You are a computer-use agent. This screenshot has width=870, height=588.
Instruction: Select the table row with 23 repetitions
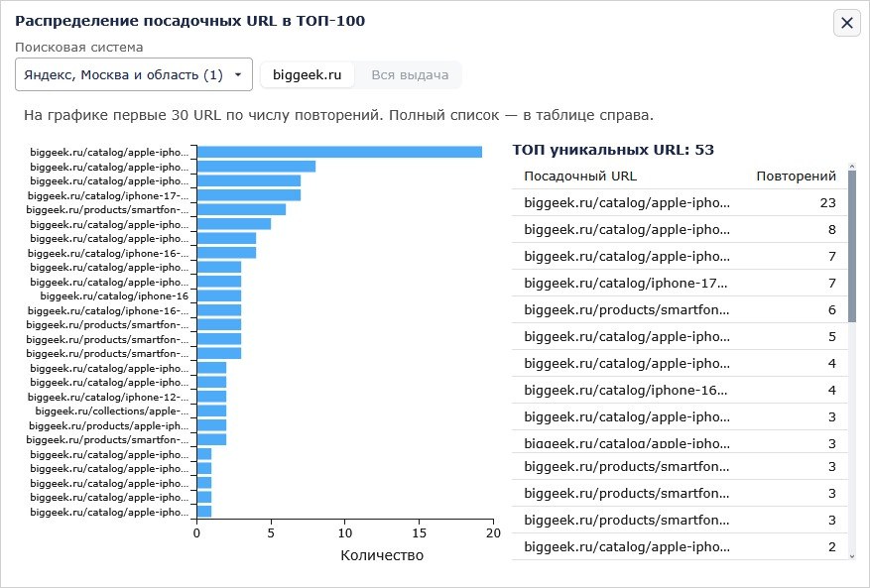click(680, 202)
